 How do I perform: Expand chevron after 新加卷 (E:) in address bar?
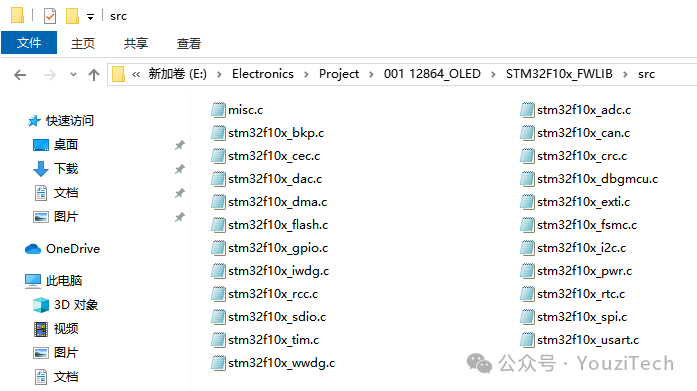219,74
